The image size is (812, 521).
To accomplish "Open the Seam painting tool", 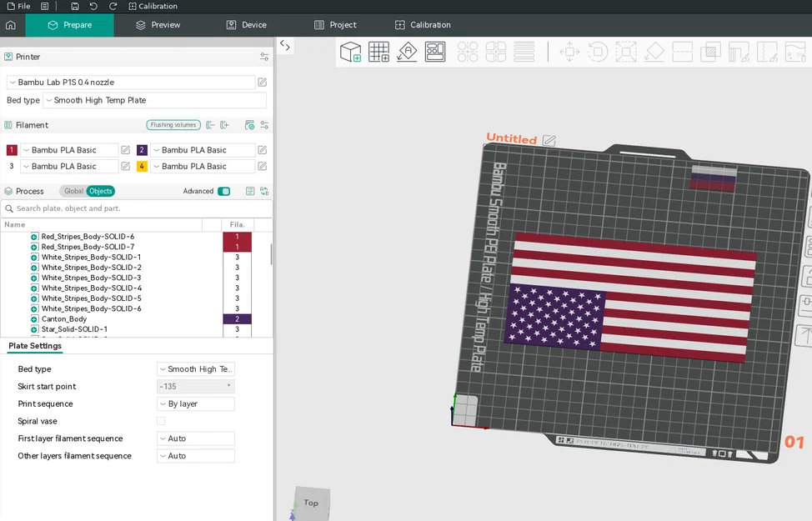I will (x=767, y=52).
